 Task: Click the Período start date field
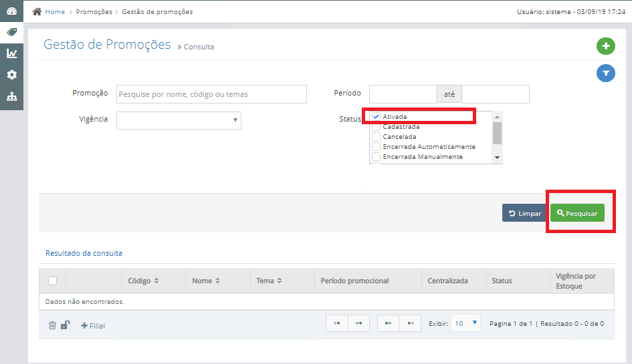tap(403, 94)
